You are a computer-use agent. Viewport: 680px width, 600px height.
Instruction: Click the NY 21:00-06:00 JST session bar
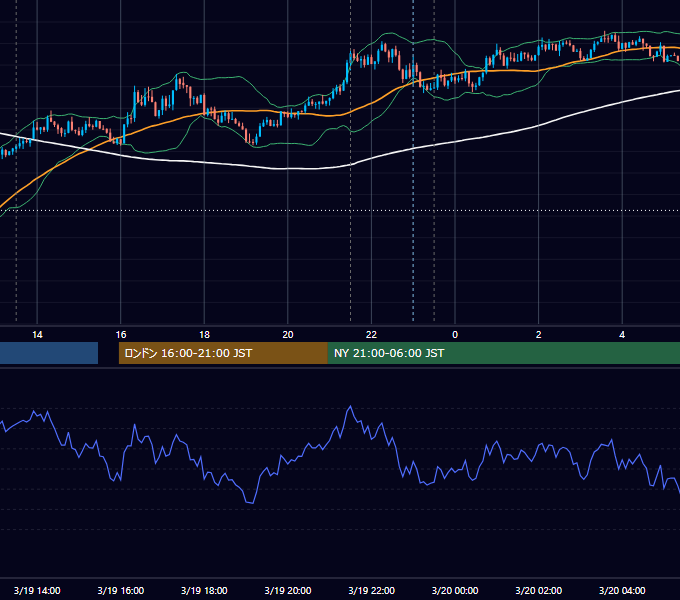point(503,353)
